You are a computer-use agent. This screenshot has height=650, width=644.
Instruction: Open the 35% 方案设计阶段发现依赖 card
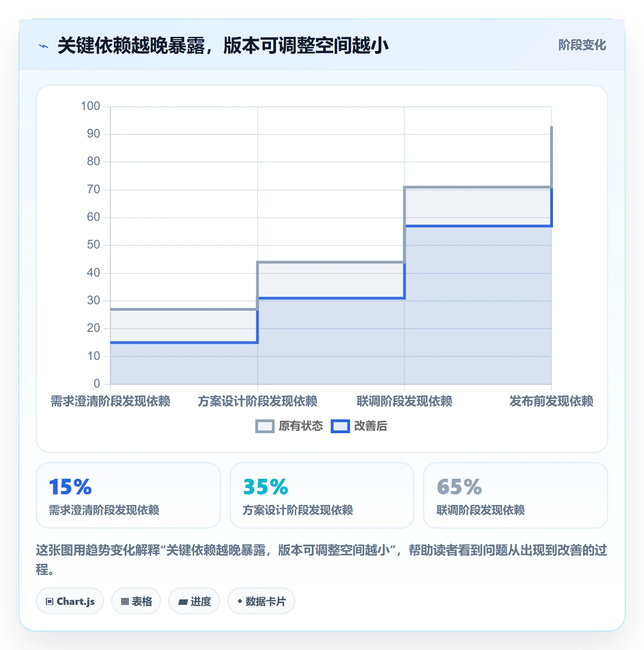(322, 495)
